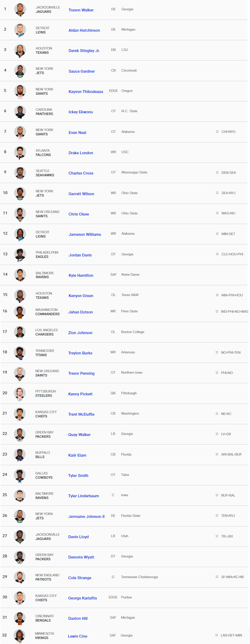Screen dimensions: 250x644
Task: Click trade icon next to SF>MIA>KC>NE
Action: click(x=217, y=577)
